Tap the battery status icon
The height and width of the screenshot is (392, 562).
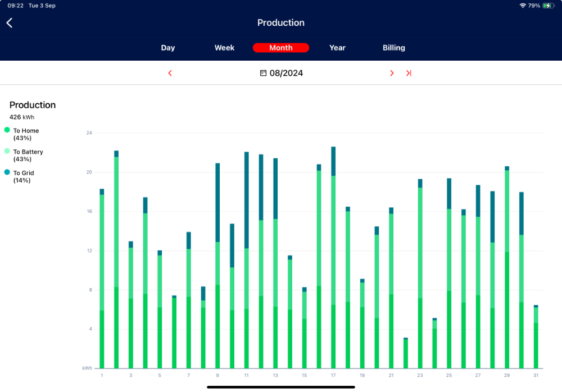pyautogui.click(x=547, y=6)
